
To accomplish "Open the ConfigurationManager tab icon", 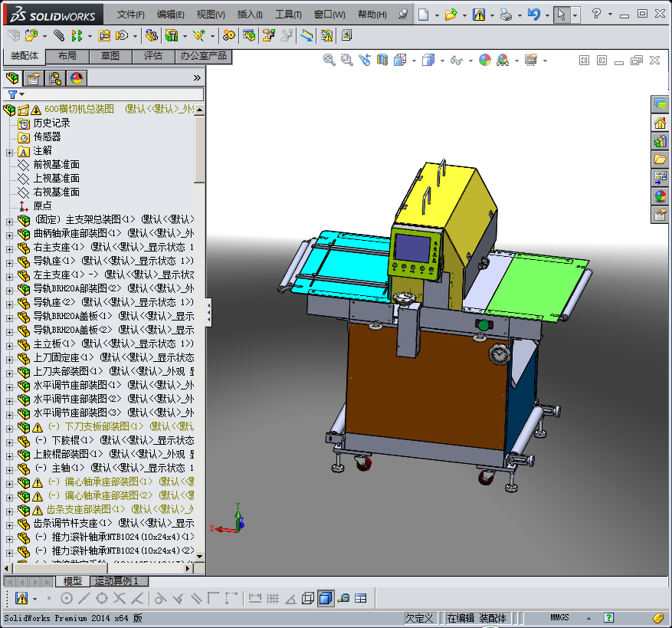I will 55,78.
